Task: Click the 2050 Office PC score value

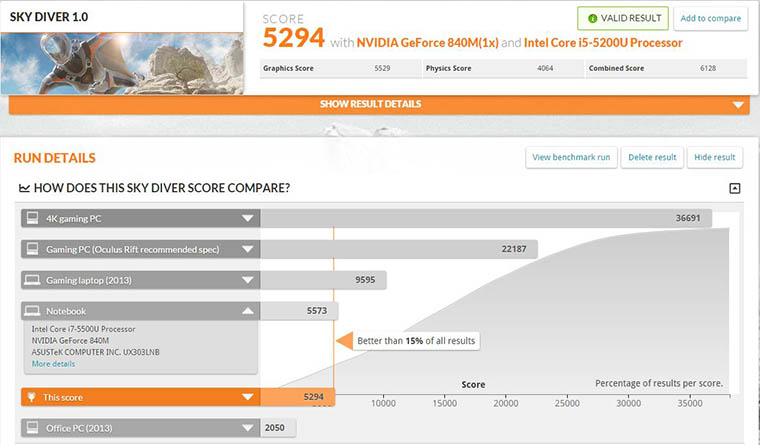Action: tap(274, 428)
